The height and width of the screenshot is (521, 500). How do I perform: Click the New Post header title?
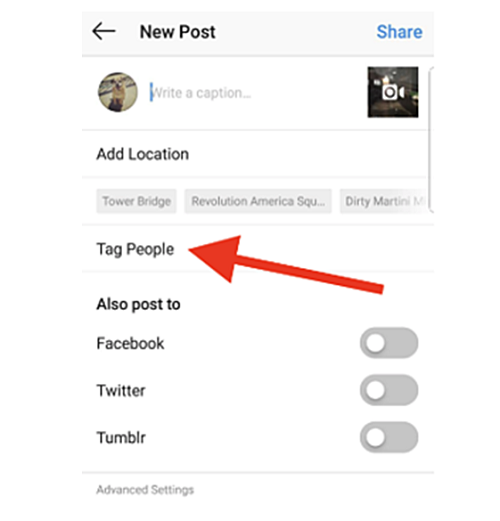(x=178, y=32)
